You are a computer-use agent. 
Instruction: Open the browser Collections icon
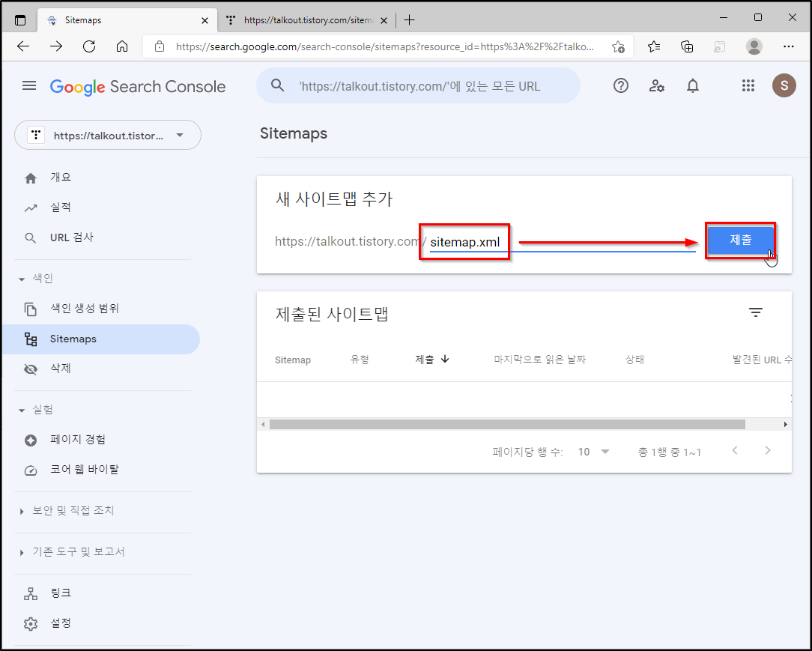[687, 46]
